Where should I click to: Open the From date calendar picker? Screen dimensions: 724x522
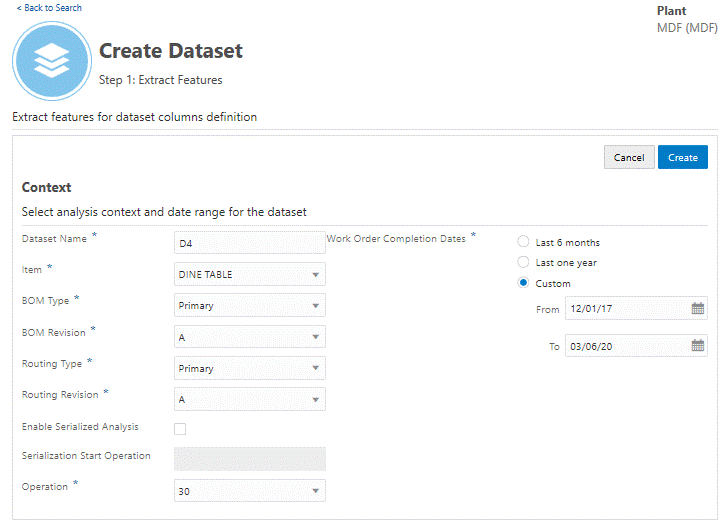tap(697, 309)
